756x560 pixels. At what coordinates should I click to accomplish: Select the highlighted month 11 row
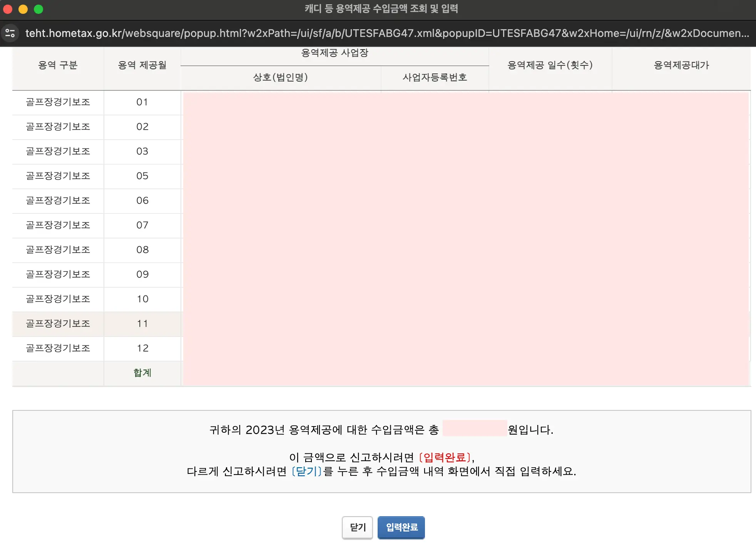click(57, 324)
